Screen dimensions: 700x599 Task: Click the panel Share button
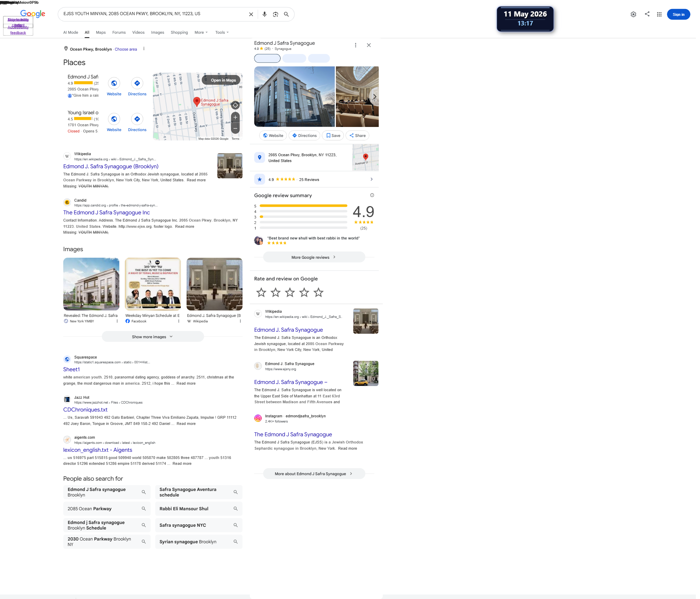358,136
